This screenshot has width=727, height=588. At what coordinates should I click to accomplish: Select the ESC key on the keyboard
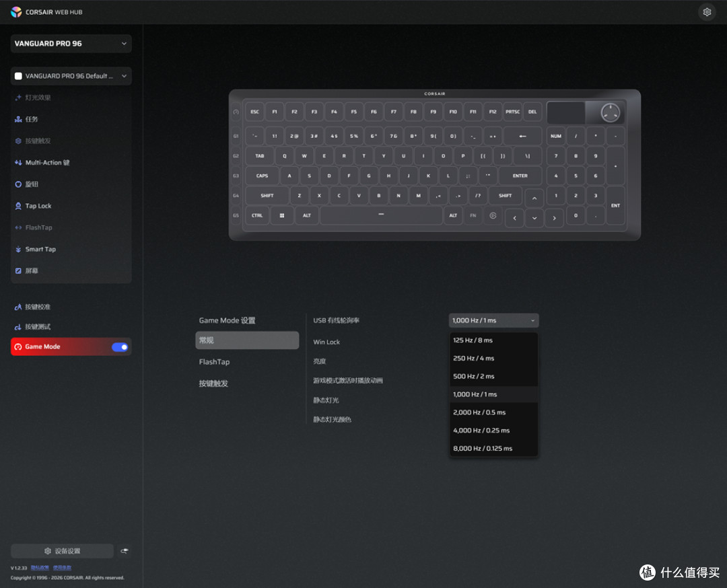[254, 112]
